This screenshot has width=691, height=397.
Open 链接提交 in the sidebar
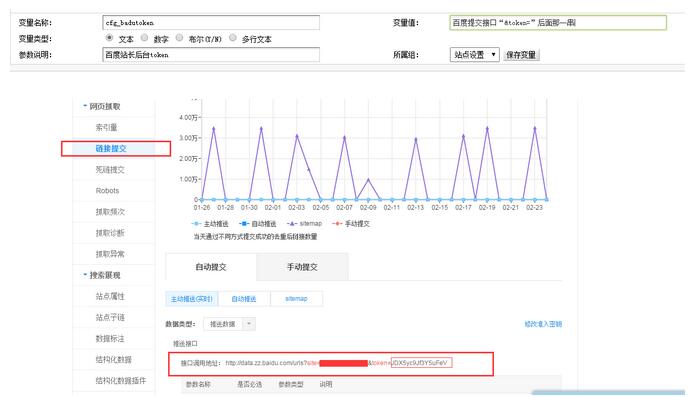111,148
